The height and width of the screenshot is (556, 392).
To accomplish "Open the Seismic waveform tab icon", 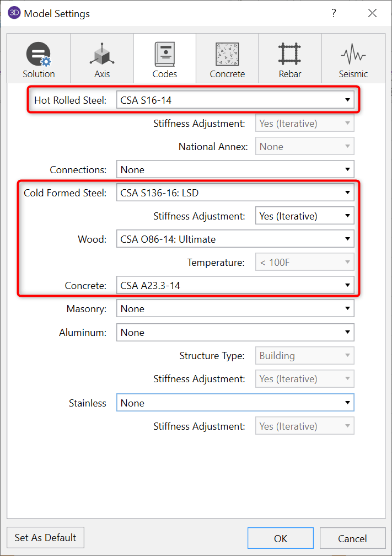I will pos(353,55).
